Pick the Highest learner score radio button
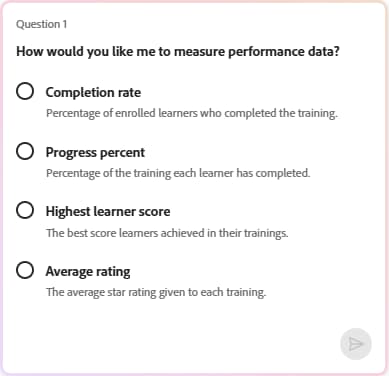Image resolution: width=389 pixels, height=376 pixels. point(25,210)
